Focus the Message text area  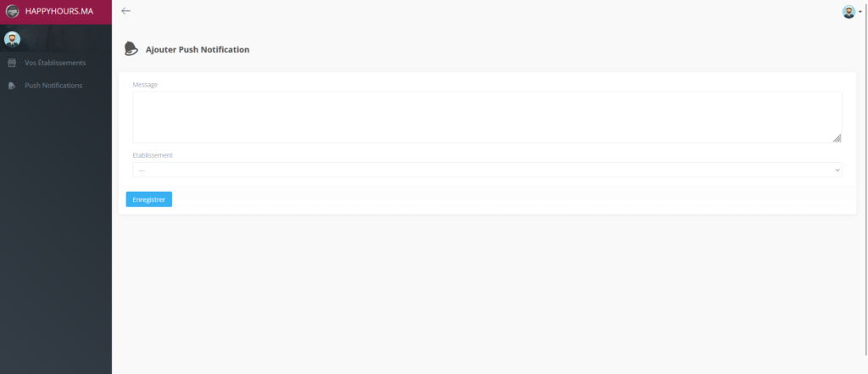tap(487, 117)
